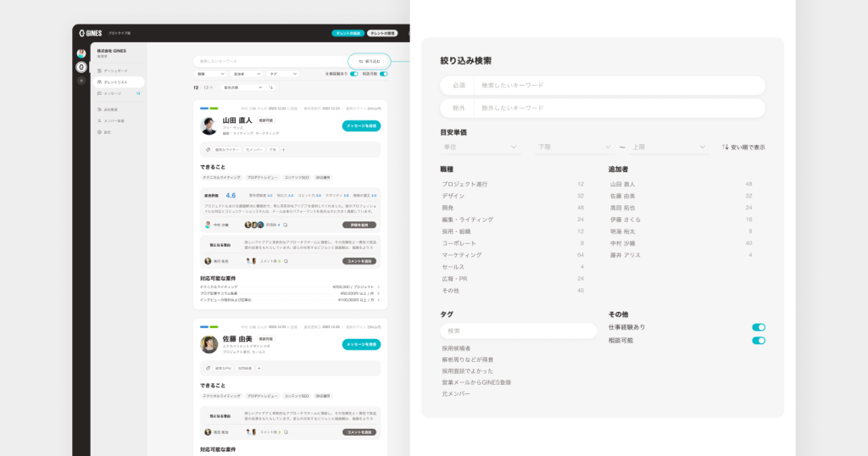This screenshot has height=456, width=868.
Task: Open the 単位 dropdown under 目安単価
Action: pos(480,147)
